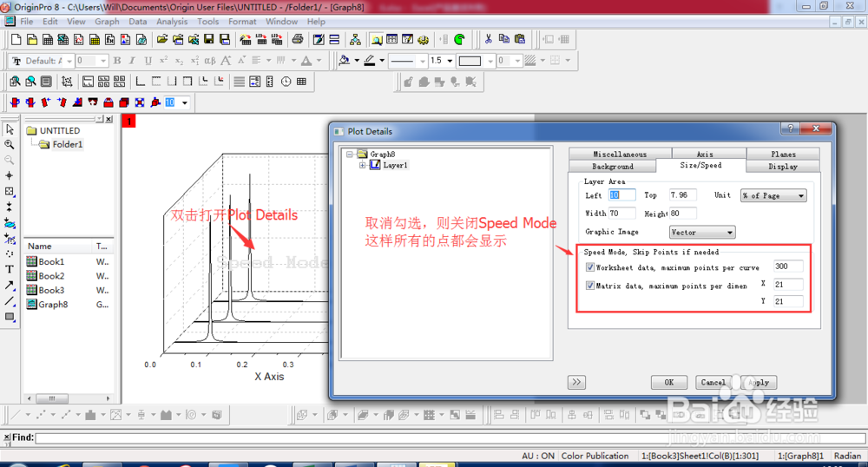Select the Zoom In tool

pyautogui.click(x=10, y=144)
